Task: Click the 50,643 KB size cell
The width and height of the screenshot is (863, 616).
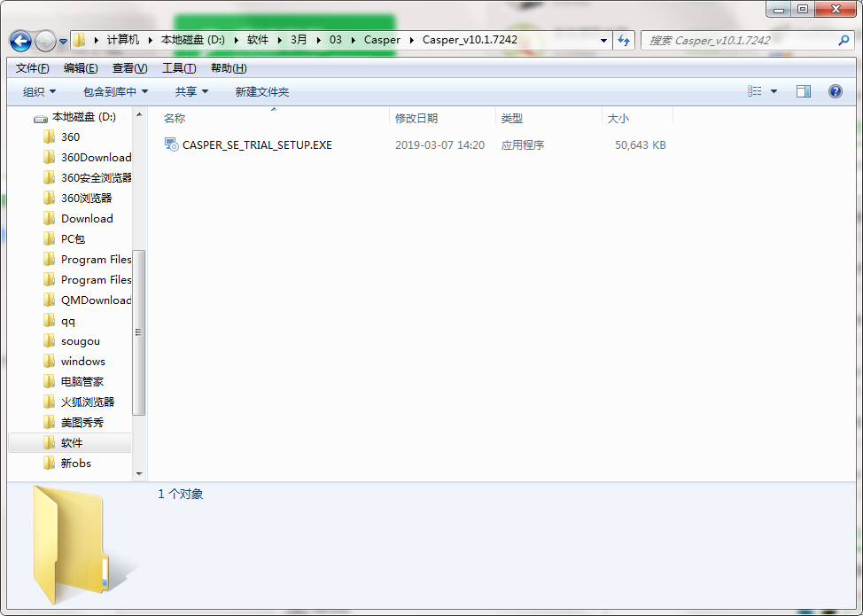Action: (640, 145)
